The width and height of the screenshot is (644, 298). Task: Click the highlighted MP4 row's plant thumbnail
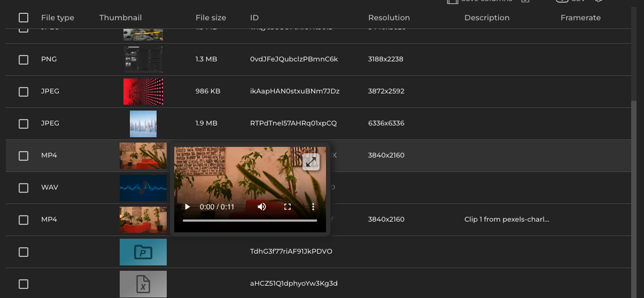click(143, 155)
